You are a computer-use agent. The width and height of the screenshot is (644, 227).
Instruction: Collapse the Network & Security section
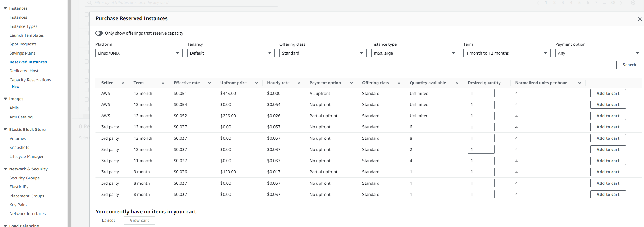[x=5, y=169]
